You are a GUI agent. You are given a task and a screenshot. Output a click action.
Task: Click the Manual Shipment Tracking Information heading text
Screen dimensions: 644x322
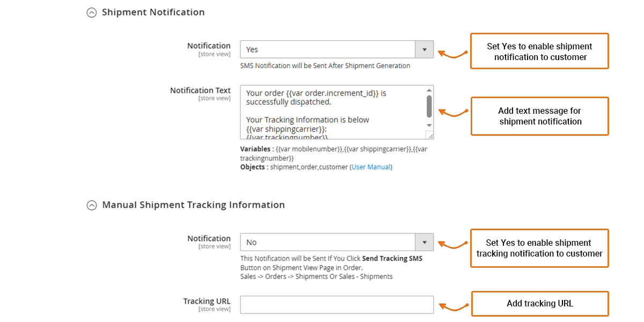193,205
